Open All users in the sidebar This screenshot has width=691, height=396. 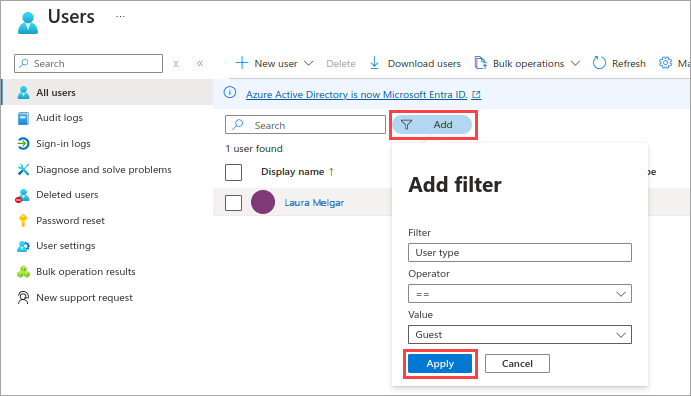[x=108, y=93]
